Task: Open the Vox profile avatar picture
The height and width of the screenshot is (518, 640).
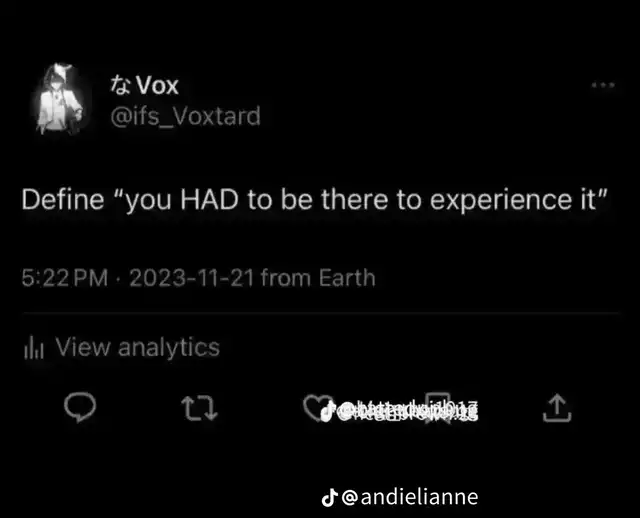Action: tap(62, 99)
